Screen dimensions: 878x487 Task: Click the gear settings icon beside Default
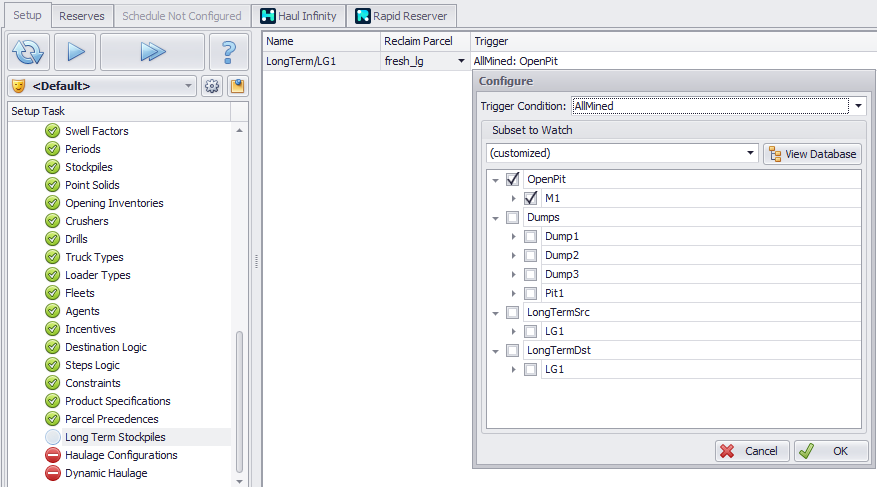point(212,86)
